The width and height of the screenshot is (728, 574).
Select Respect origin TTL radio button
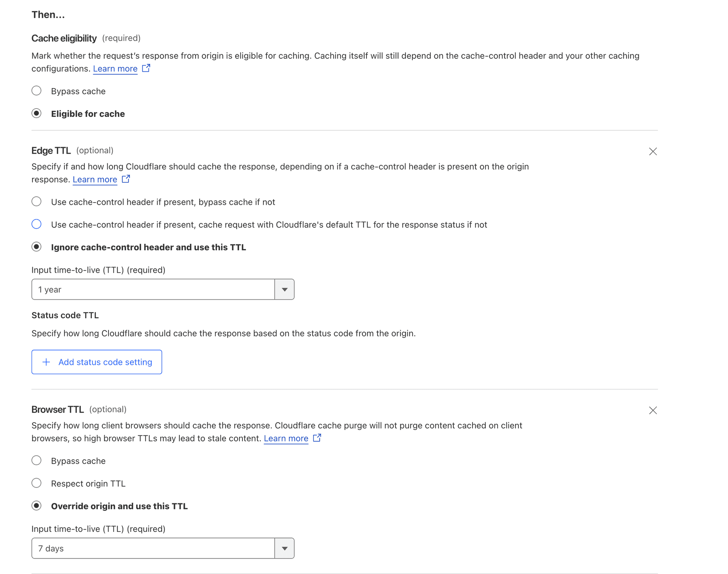click(36, 483)
